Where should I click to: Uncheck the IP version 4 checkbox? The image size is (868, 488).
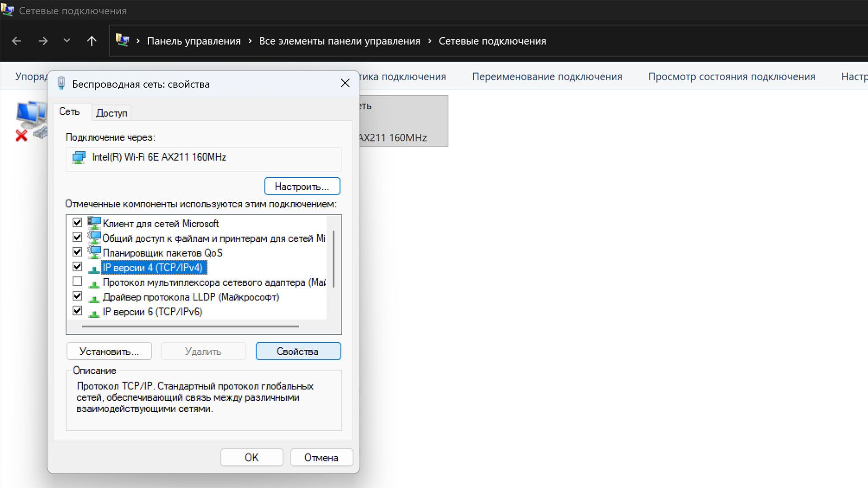[77, 267]
